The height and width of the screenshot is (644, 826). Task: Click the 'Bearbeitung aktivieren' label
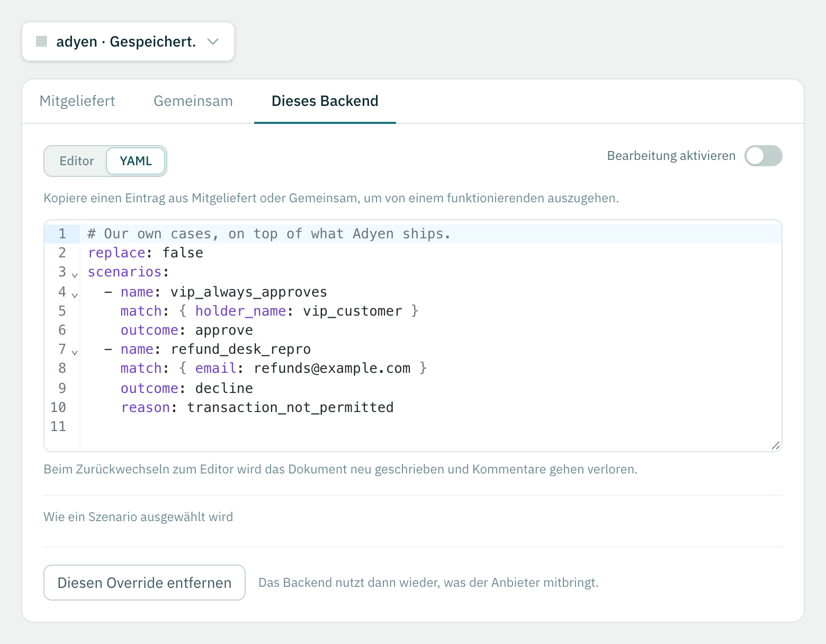coord(671,156)
